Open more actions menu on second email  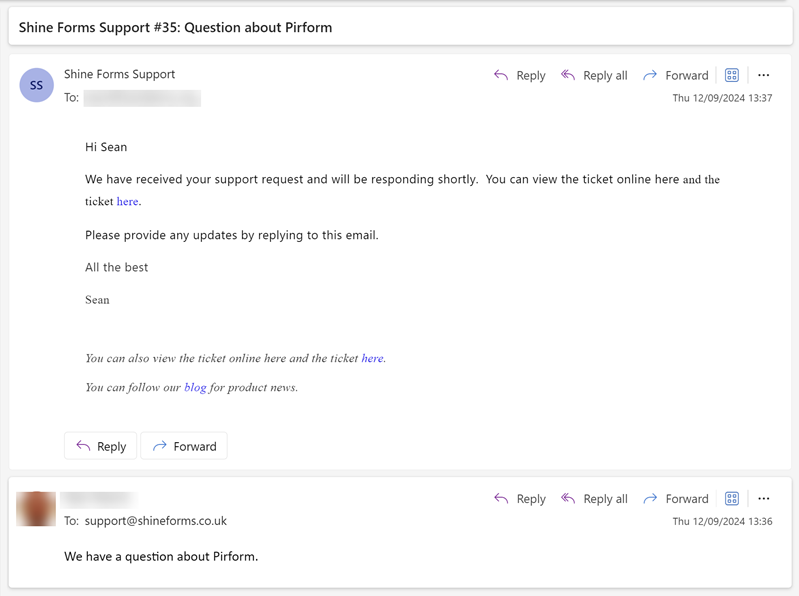(764, 499)
